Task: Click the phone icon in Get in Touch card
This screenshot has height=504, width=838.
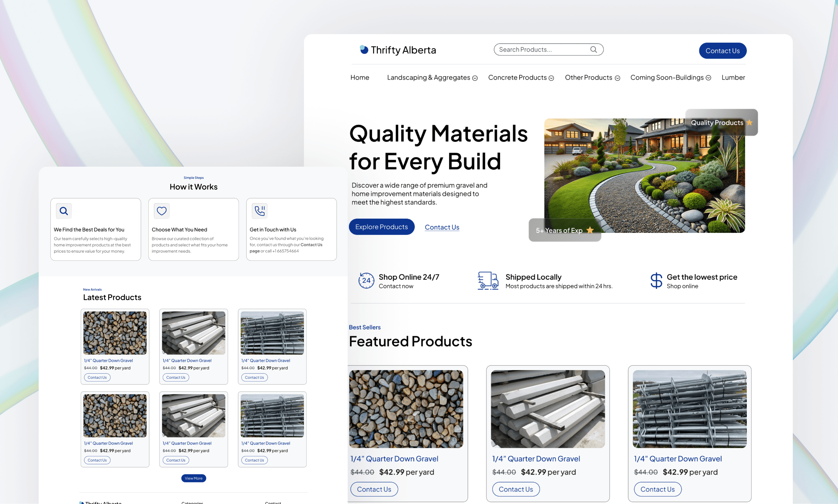Action: [260, 211]
